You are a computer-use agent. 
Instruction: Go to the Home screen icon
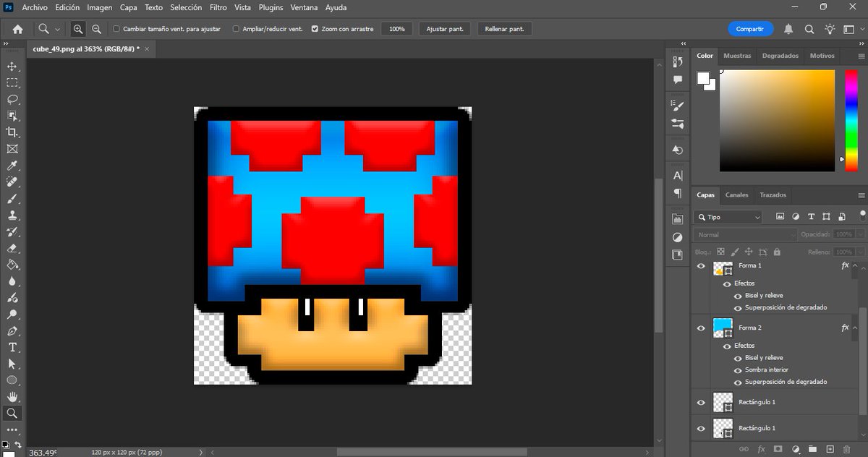pos(17,29)
